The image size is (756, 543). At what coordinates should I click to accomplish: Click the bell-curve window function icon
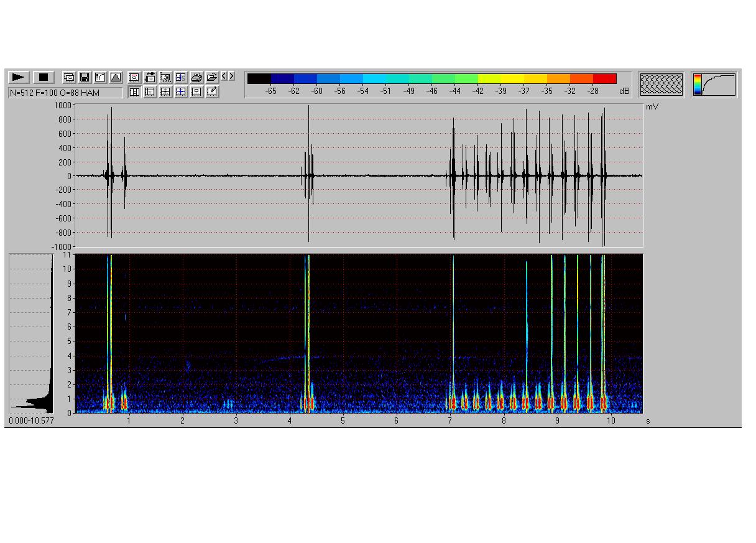[x=116, y=77]
